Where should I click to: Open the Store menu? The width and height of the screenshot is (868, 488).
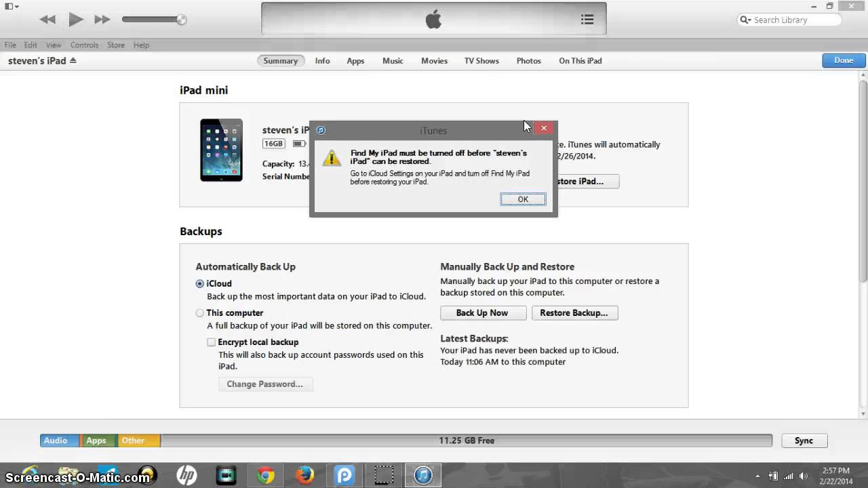[x=116, y=45]
